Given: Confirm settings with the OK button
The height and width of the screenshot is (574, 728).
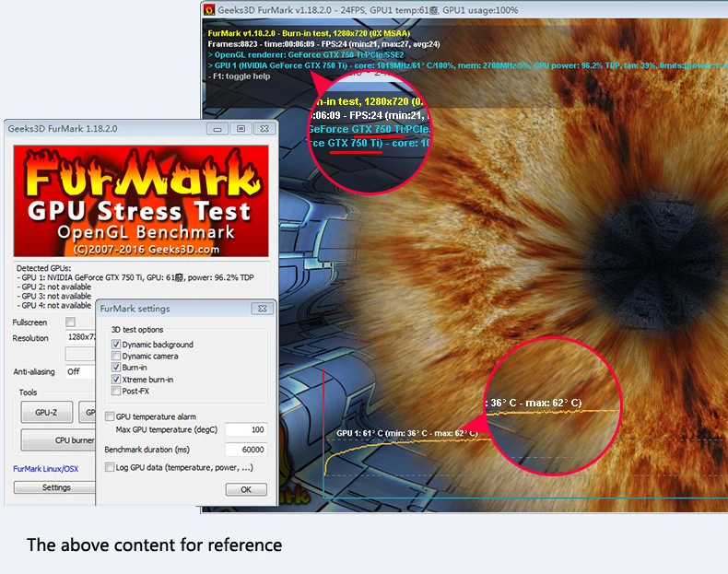Looking at the screenshot, I should point(246,489).
